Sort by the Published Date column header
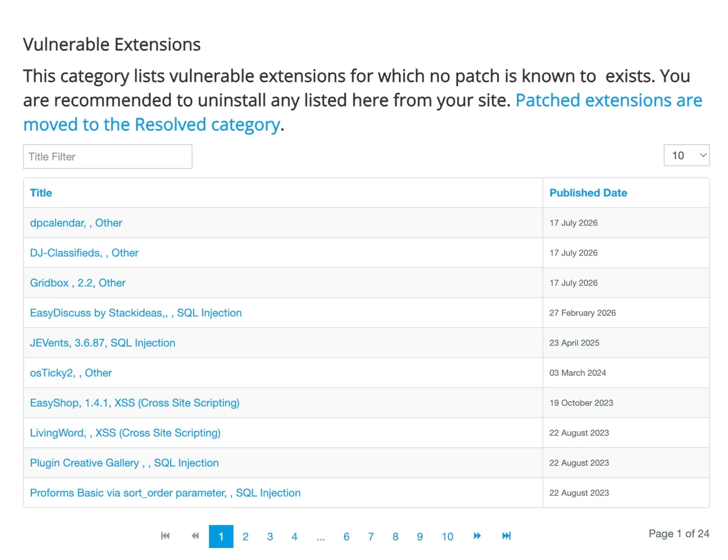This screenshot has width=728, height=560. pos(588,193)
